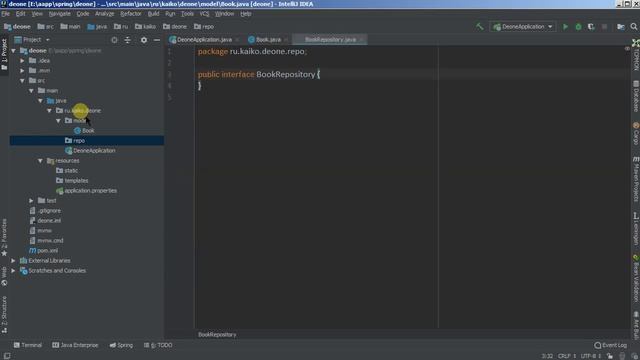The height and width of the screenshot is (360, 640).
Task: Collapse the src folder
Action: (x=22, y=81)
